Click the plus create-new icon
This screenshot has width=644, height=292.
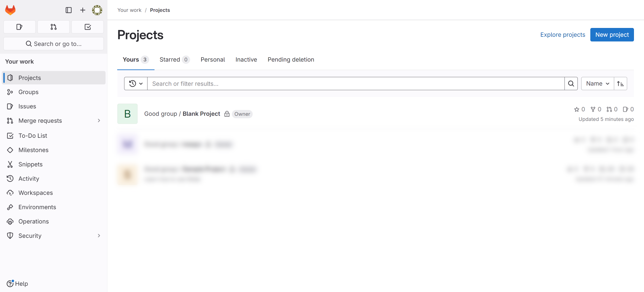point(83,10)
